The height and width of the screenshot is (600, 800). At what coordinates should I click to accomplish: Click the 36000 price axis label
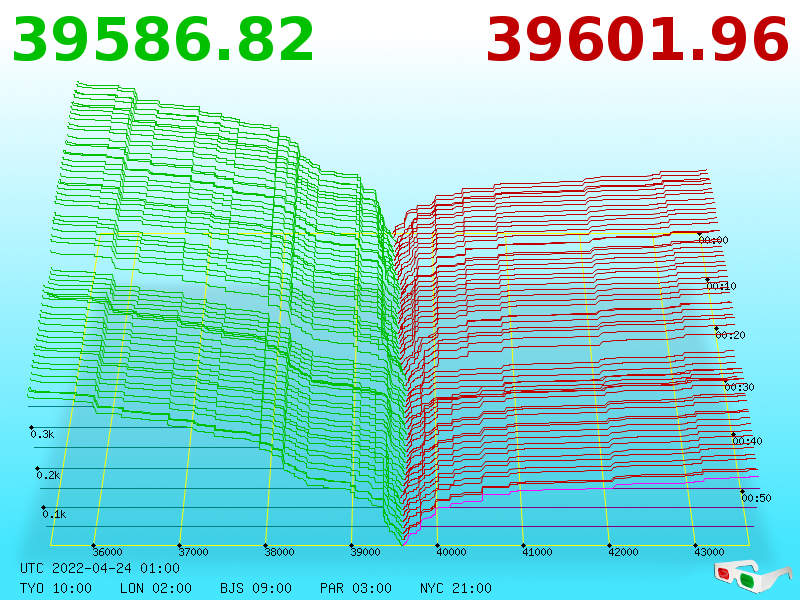point(107,552)
